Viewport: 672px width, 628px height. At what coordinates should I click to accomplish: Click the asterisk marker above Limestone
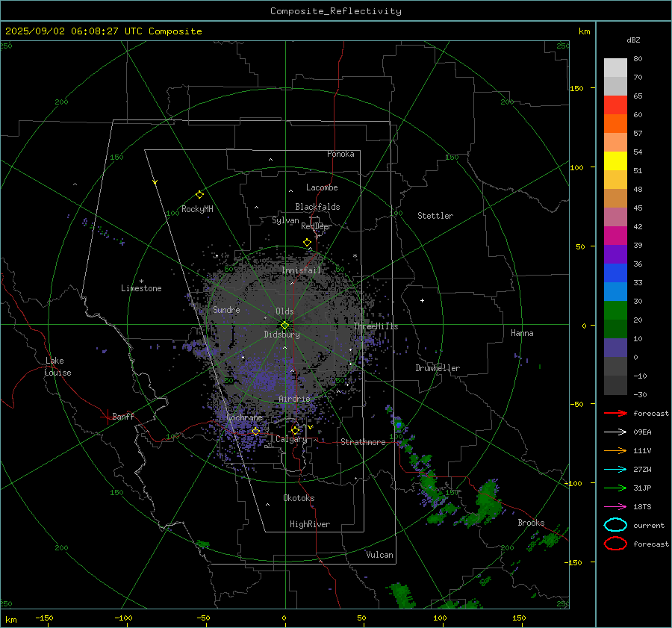point(141,282)
